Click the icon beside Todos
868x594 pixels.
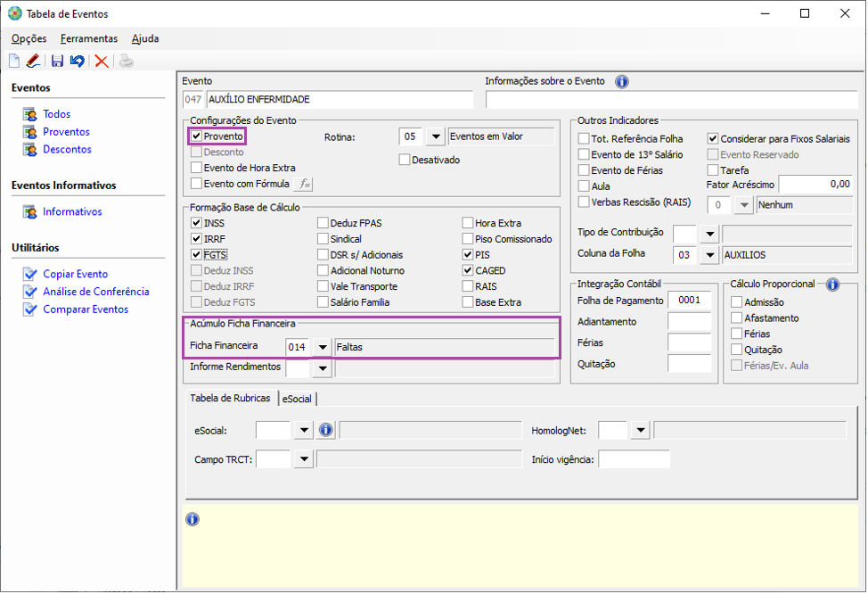pyautogui.click(x=30, y=114)
